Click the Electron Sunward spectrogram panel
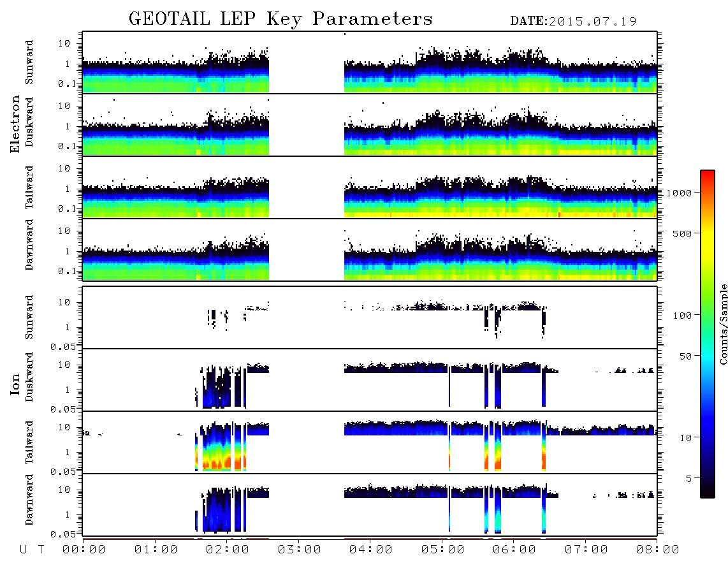 point(370,62)
